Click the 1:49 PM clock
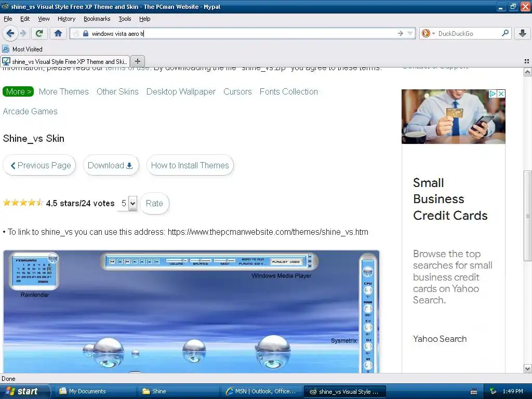532x399 pixels. pos(513,391)
